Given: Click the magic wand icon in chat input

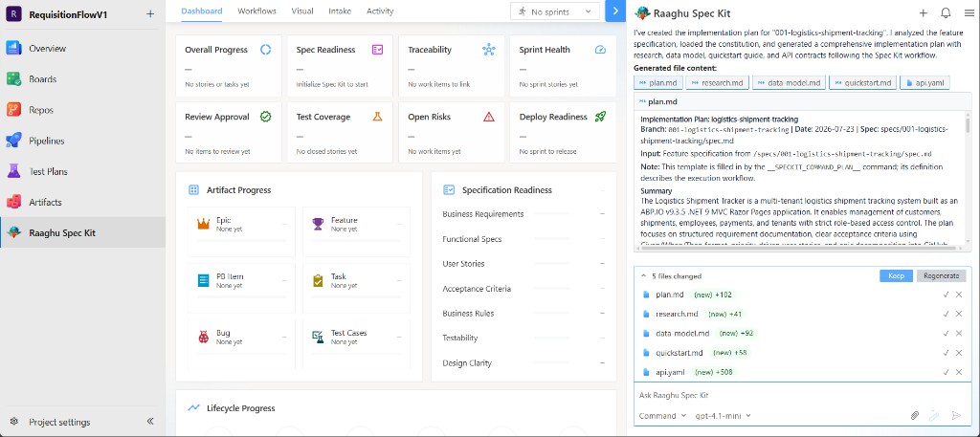Looking at the screenshot, I should pos(934,415).
